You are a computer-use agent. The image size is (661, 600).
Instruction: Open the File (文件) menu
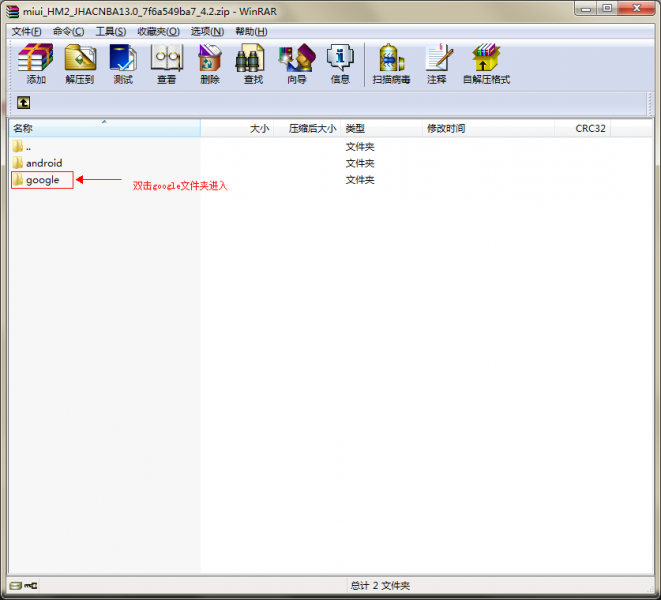26,32
